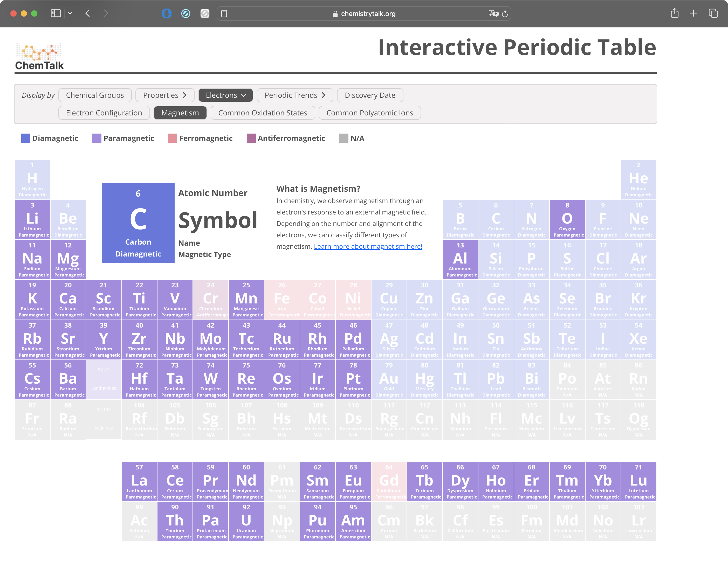Select the Lawrencium element tile
Image resolution: width=728 pixels, height=568 pixels.
tap(638, 521)
